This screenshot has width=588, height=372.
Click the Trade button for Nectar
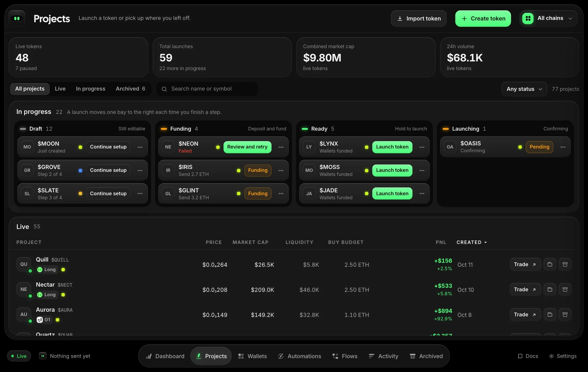click(525, 290)
